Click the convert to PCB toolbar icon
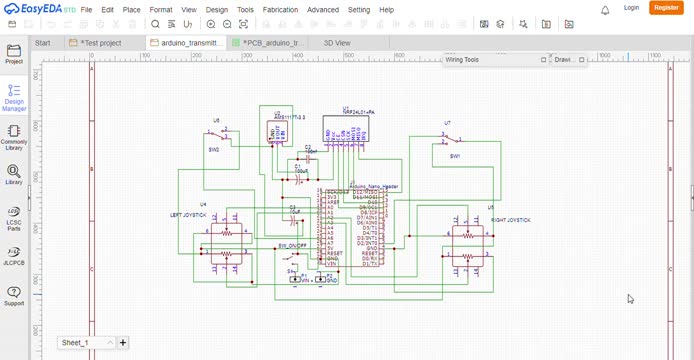694x360 pixels. [x=484, y=24]
